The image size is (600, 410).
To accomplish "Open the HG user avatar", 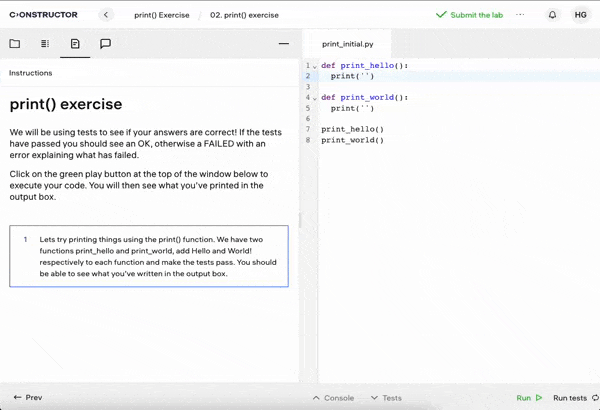I will [x=580, y=15].
